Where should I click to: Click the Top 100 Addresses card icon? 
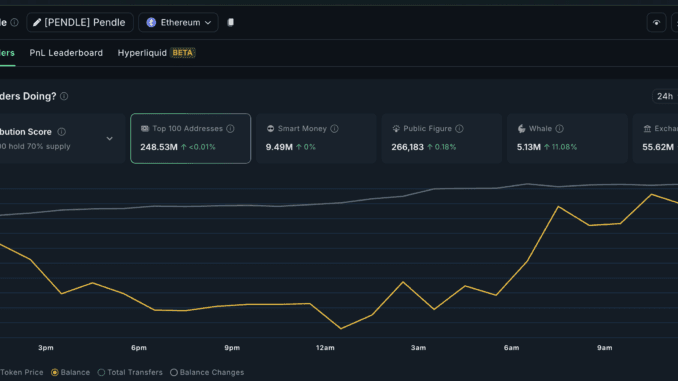144,128
